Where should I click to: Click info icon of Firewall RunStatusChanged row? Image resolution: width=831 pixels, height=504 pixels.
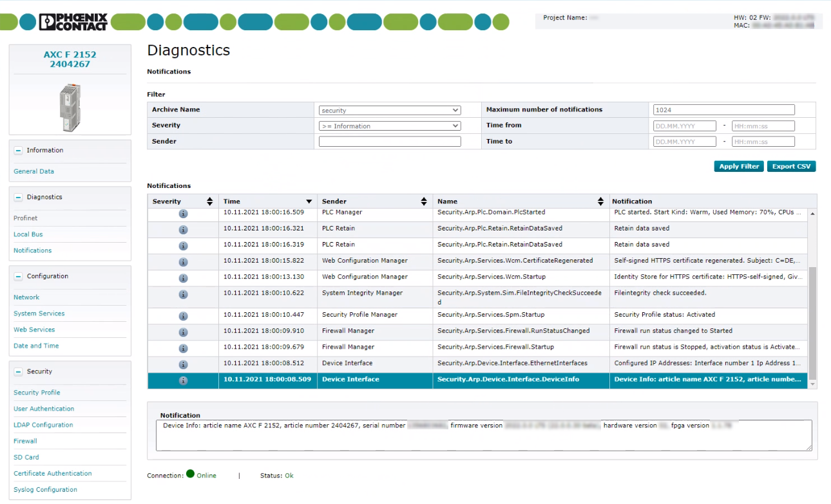coord(183,332)
